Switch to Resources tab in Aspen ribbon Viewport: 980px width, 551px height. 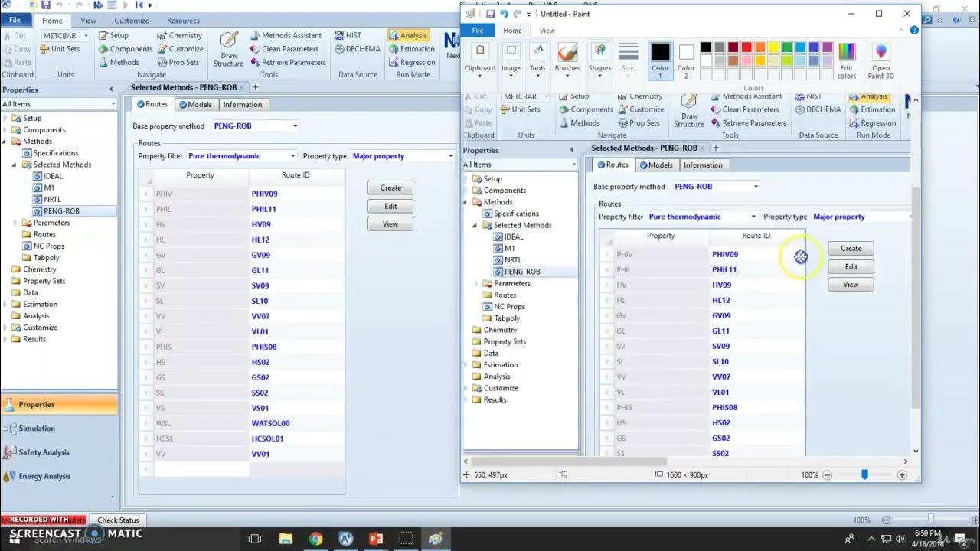point(183,21)
